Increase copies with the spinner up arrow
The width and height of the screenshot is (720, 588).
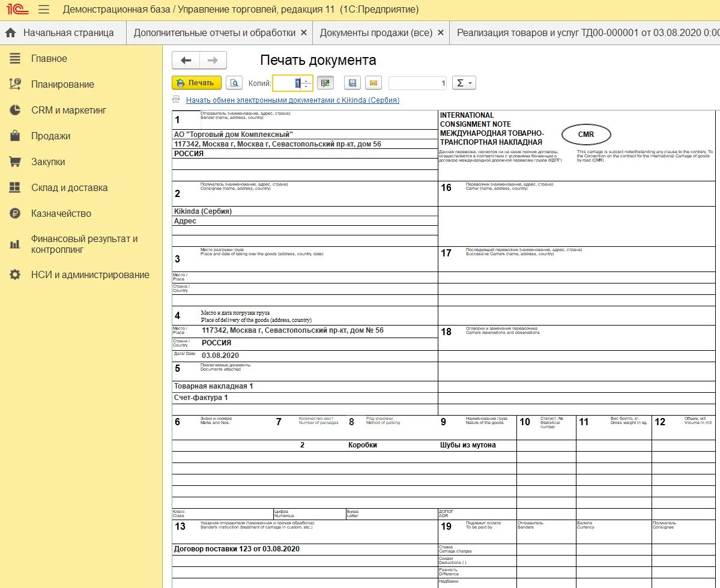(x=306, y=80)
